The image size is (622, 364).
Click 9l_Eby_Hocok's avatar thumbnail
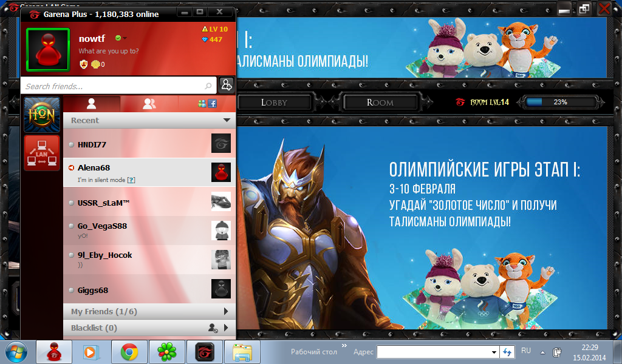point(221,260)
